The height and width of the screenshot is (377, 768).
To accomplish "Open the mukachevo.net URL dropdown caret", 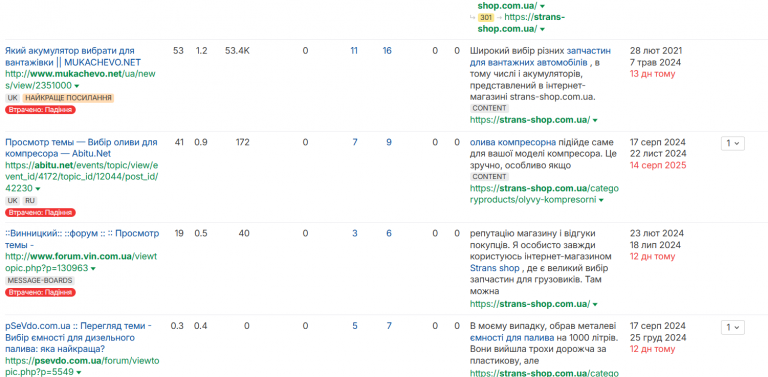I will tap(77, 86).
